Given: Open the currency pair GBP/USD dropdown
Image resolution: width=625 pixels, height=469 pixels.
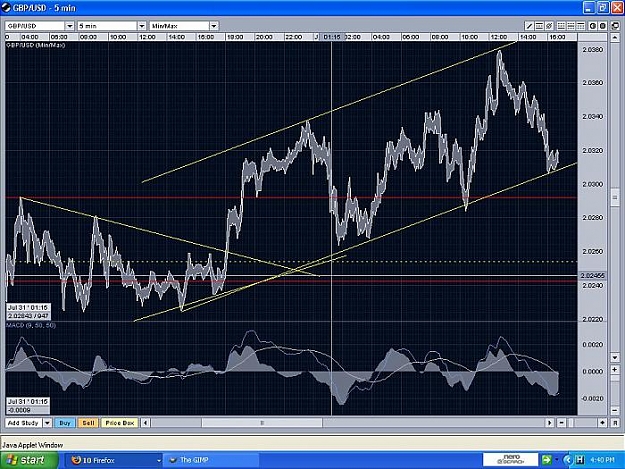Looking at the screenshot, I should [70, 26].
